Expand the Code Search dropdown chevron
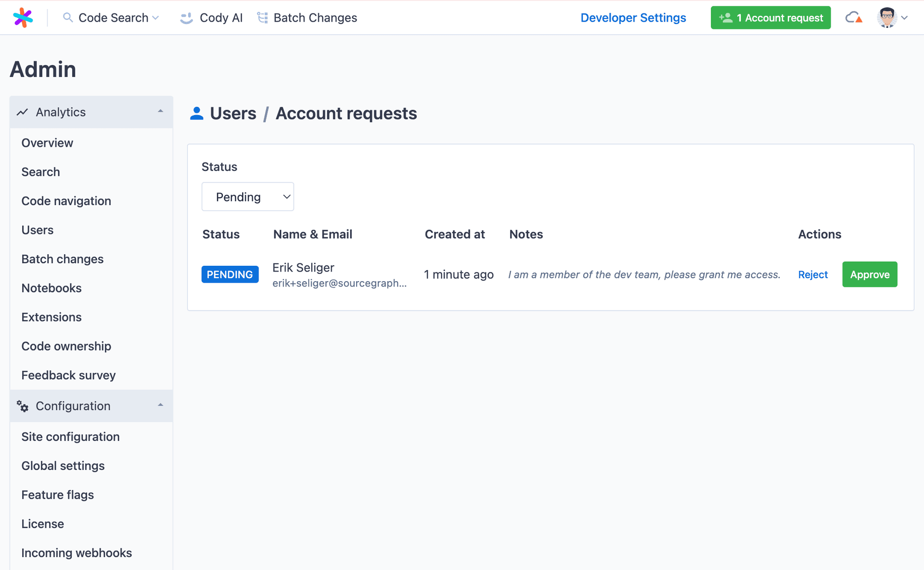 tap(155, 18)
